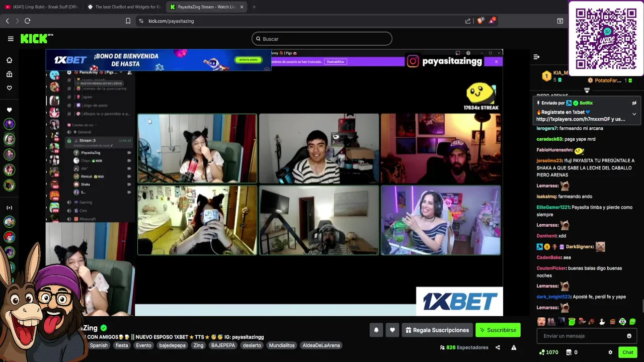This screenshot has width=644, height=362.
Task: Send message with Chat button
Action: [627, 352]
